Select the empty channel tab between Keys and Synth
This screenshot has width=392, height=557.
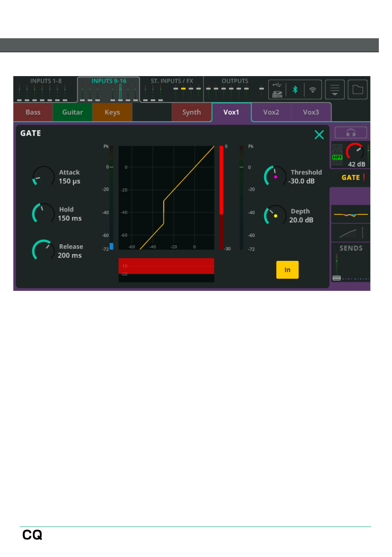[x=152, y=112]
